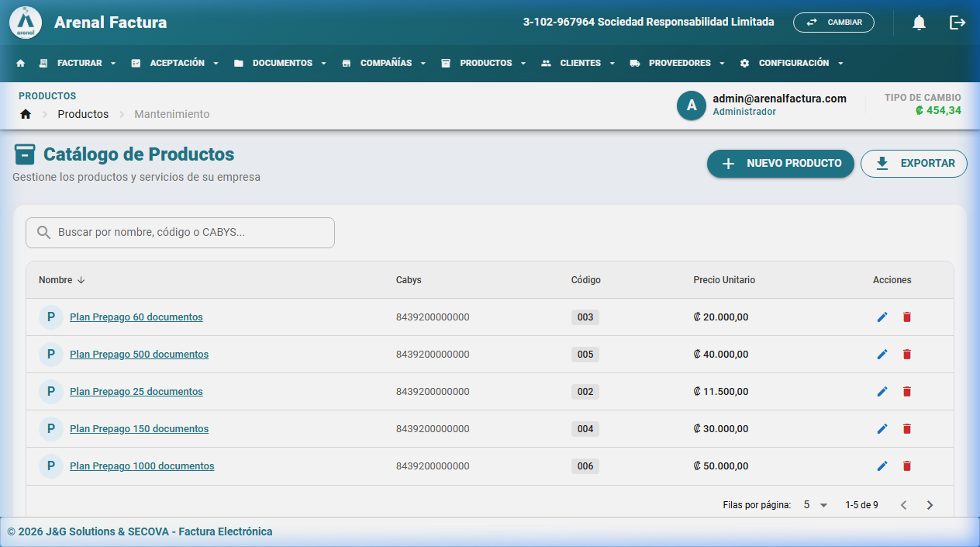
Task: Open Plan Prepago 60 documentos link
Action: (x=136, y=317)
